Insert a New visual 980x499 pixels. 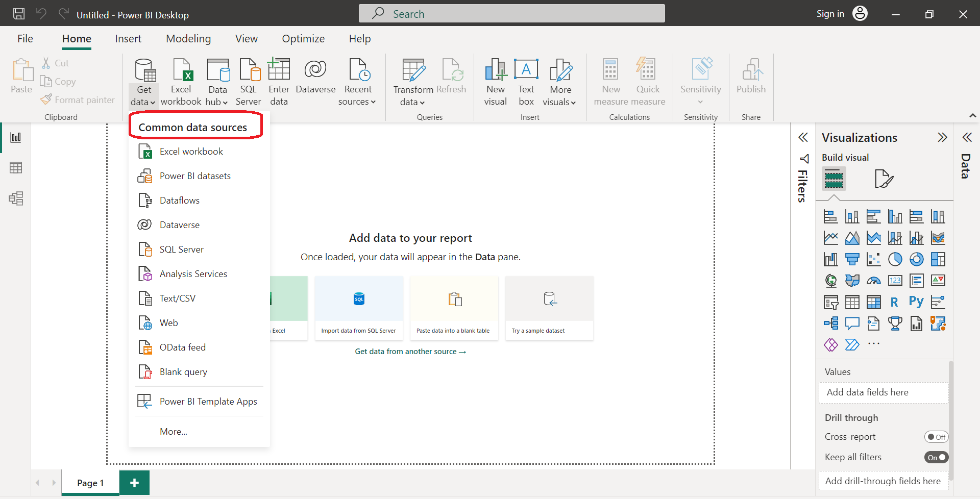click(496, 82)
